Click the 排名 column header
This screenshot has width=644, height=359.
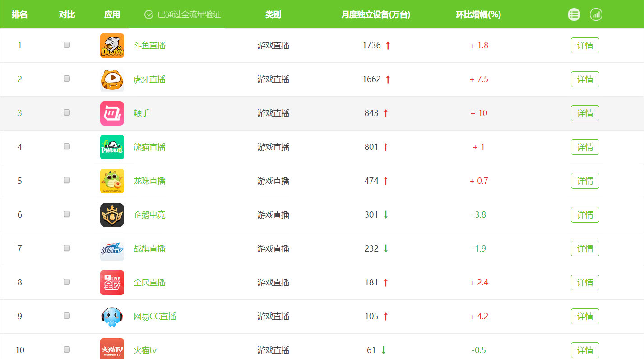pyautogui.click(x=20, y=14)
